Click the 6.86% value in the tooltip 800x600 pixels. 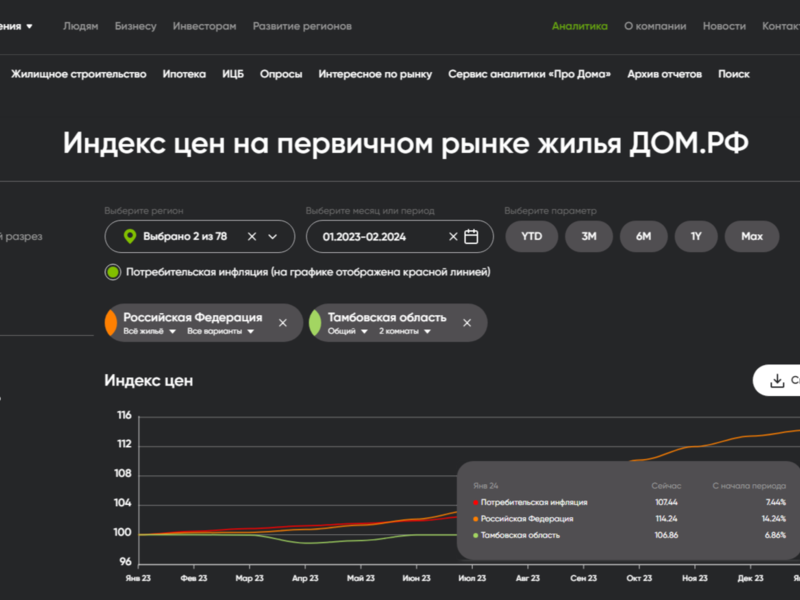coord(775,535)
